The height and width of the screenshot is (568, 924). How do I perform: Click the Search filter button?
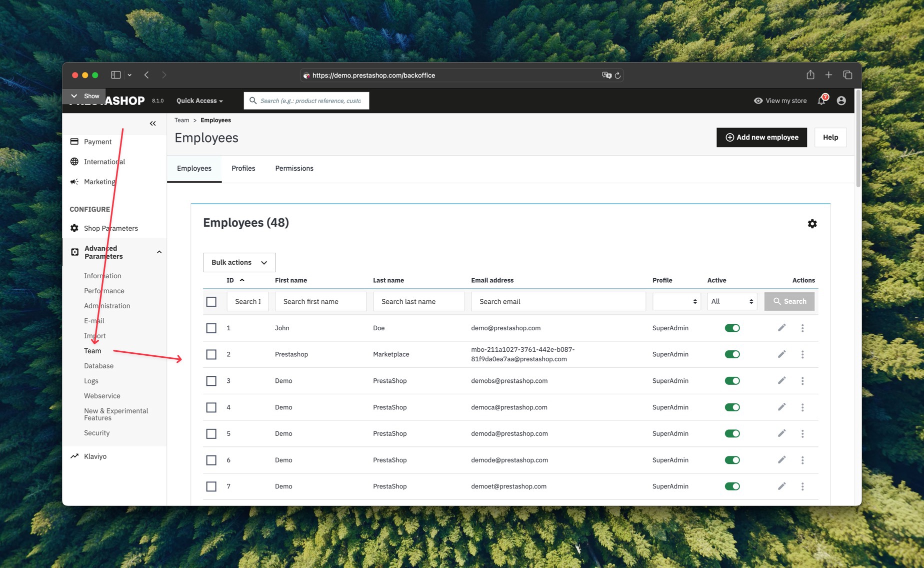tap(789, 301)
